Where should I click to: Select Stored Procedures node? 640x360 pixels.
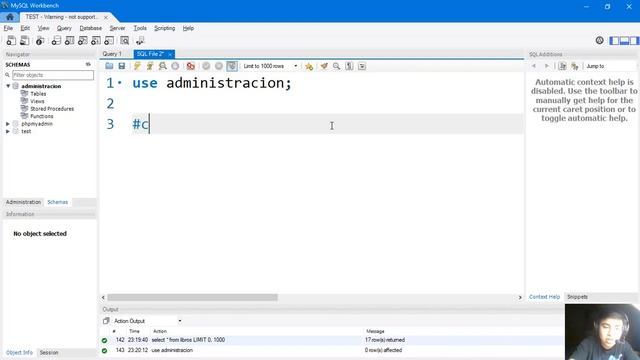click(x=52, y=109)
